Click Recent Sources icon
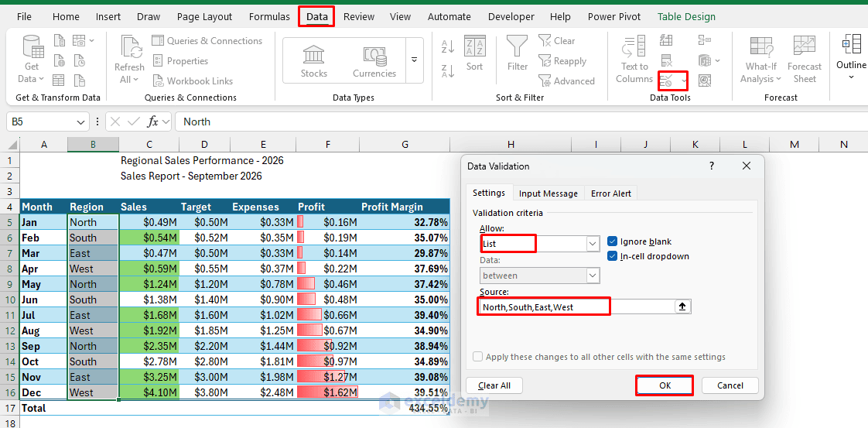 [79, 60]
